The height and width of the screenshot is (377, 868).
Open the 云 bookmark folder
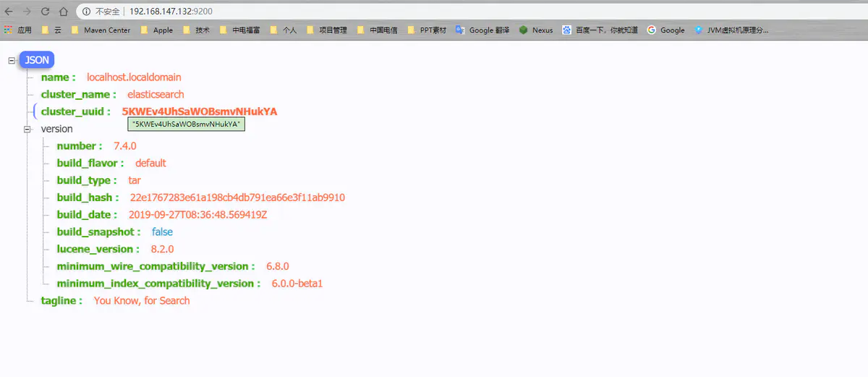pyautogui.click(x=52, y=30)
